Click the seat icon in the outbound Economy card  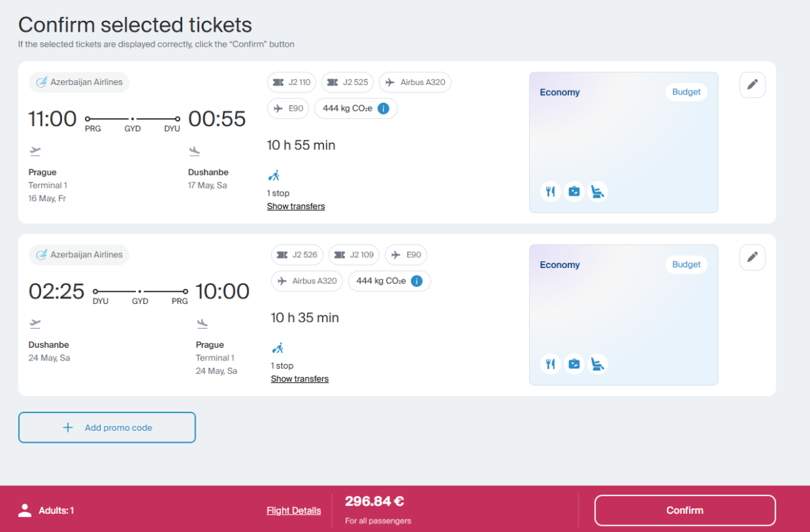coord(597,192)
